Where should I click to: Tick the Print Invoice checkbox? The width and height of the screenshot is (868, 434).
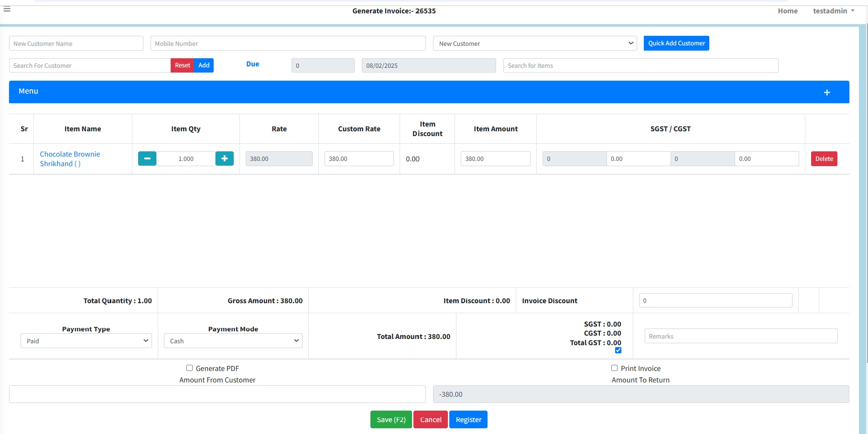click(614, 368)
